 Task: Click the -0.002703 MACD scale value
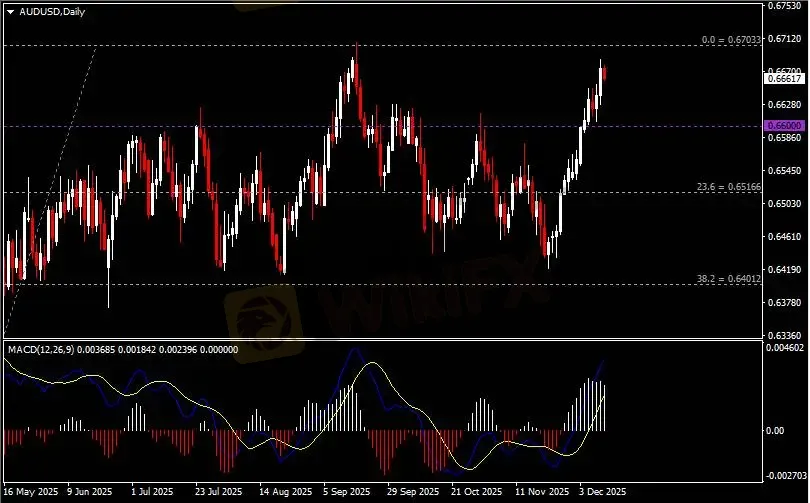pyautogui.click(x=785, y=477)
